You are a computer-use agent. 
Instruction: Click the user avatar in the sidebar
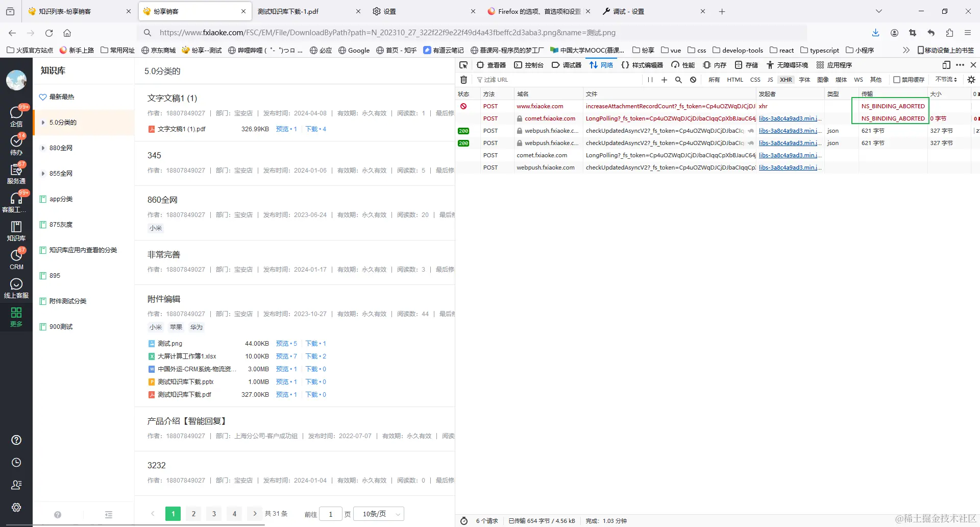pos(16,80)
